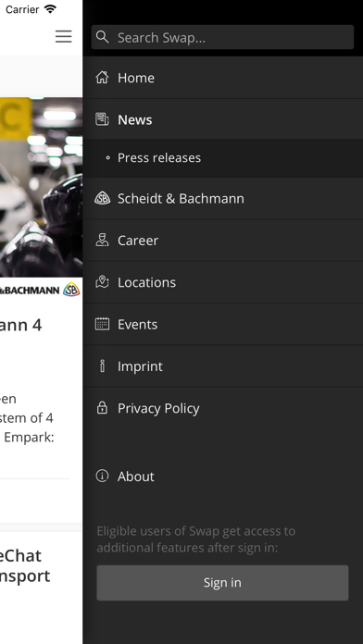Click the bullet before Press releases
The width and height of the screenshot is (363, 644).
[107, 157]
